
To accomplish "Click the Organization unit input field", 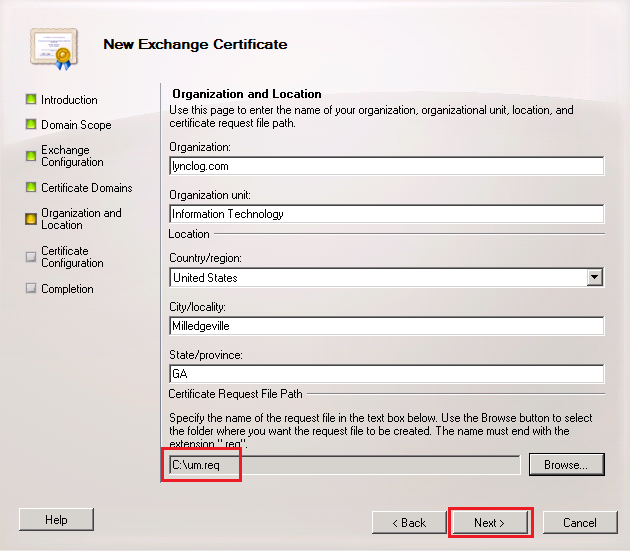I will point(387,214).
